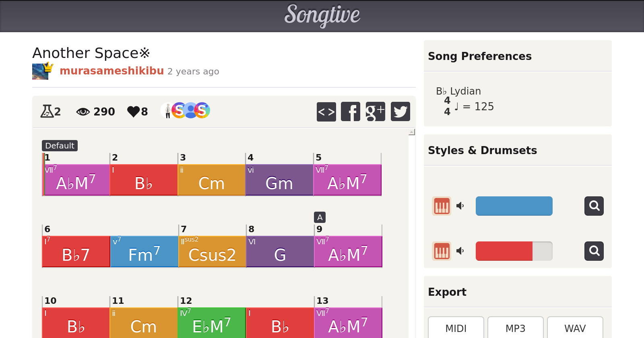Viewport: 644px width, 338px height.
Task: Like the song with heart icon
Action: [x=133, y=111]
